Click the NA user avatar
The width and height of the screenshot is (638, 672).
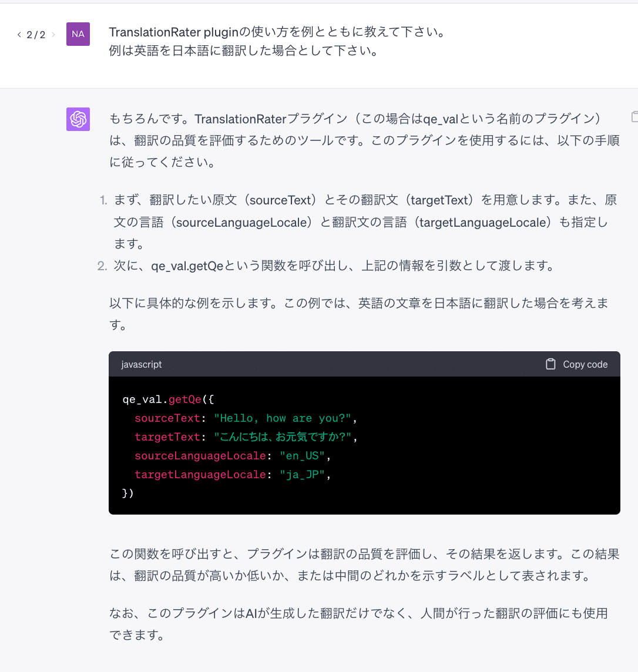pyautogui.click(x=78, y=34)
